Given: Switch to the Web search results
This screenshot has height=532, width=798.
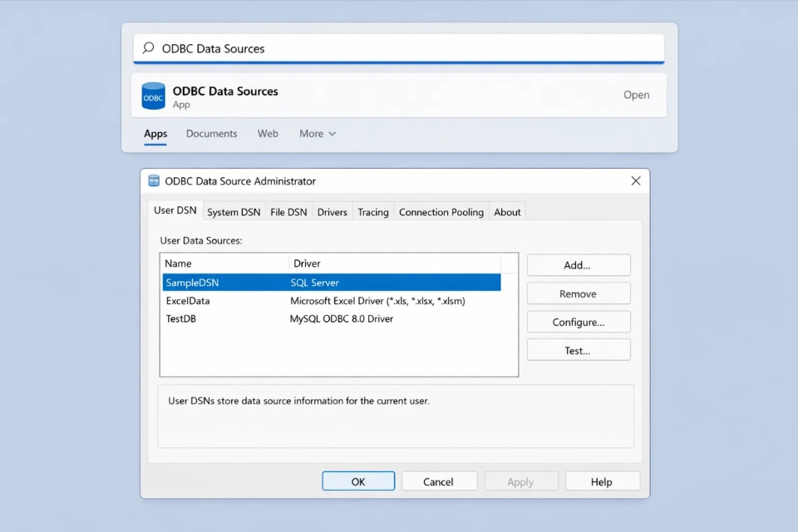Looking at the screenshot, I should (268, 134).
